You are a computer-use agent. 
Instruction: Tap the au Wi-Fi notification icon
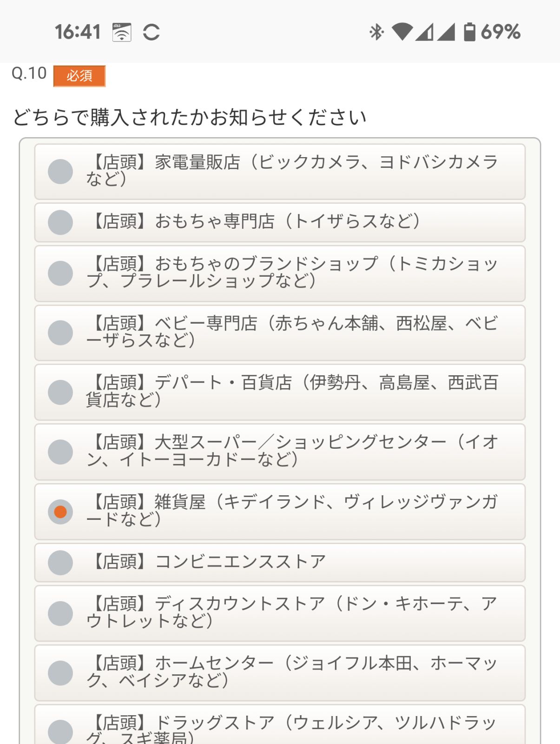[x=122, y=32]
